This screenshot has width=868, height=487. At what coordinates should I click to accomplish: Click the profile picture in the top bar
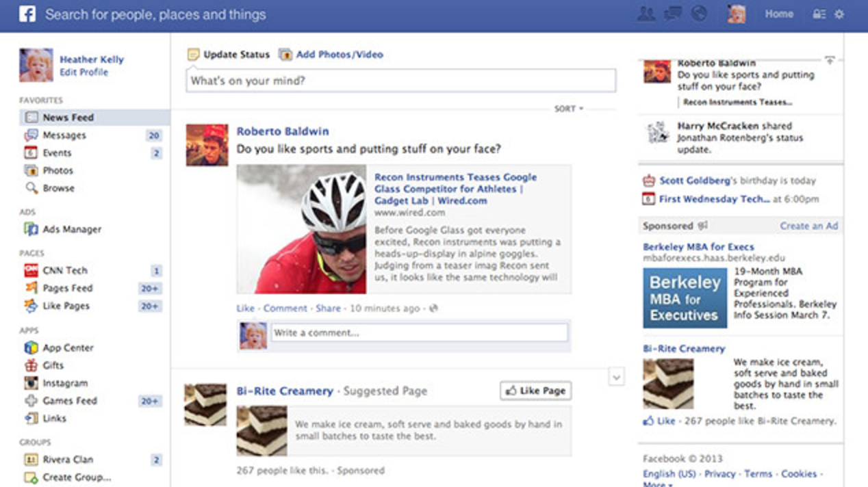(737, 14)
